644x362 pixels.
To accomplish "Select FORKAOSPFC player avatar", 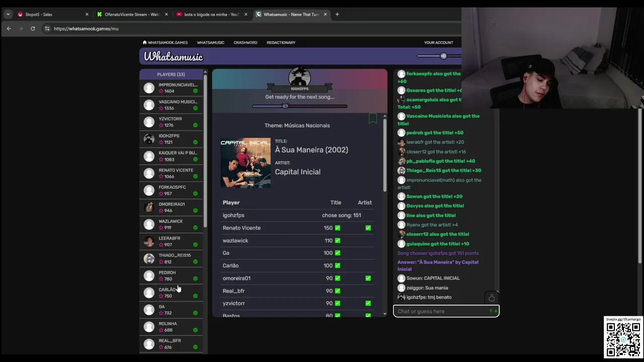I will pyautogui.click(x=149, y=190).
